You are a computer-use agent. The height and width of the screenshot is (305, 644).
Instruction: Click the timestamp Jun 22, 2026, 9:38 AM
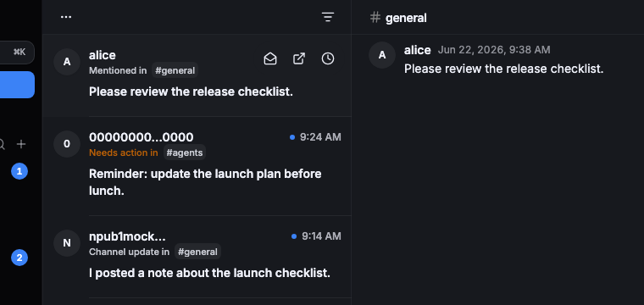coord(494,50)
